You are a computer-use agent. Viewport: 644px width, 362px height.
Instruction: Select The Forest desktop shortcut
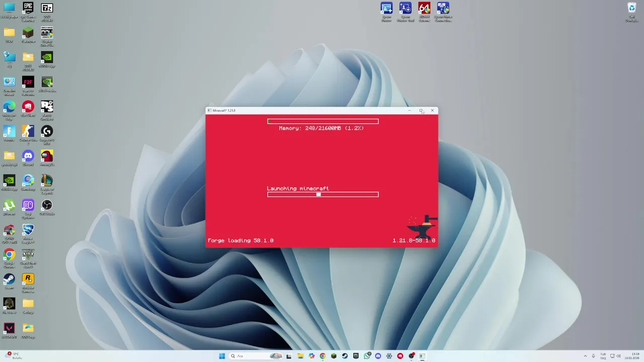9,306
